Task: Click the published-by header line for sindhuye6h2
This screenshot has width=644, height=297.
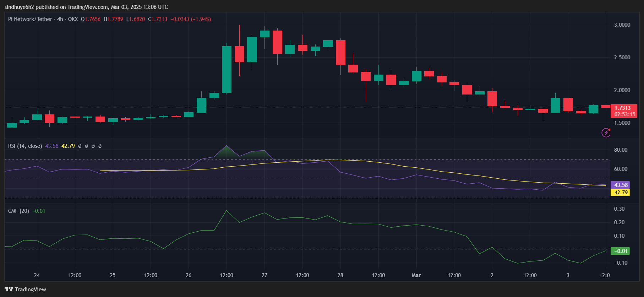Action: point(86,7)
